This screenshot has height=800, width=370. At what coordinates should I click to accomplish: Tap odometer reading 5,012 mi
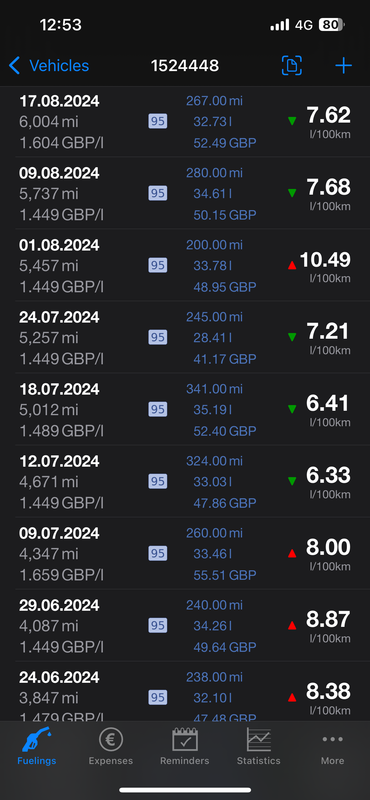49,410
